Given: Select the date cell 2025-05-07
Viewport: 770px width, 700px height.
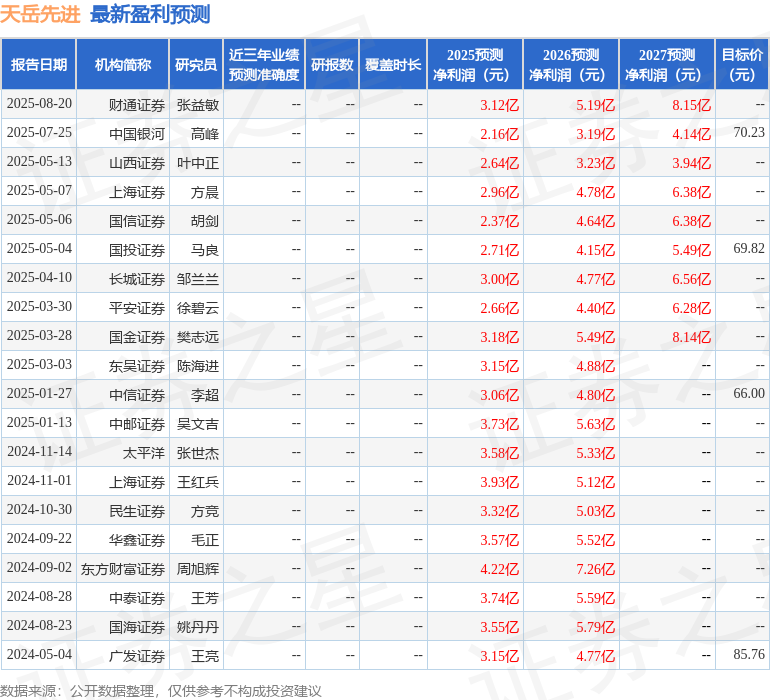Looking at the screenshot, I should point(39,191).
